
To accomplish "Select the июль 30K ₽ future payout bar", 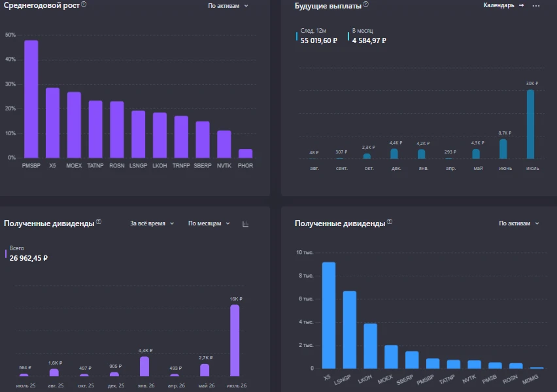I will pos(530,124).
